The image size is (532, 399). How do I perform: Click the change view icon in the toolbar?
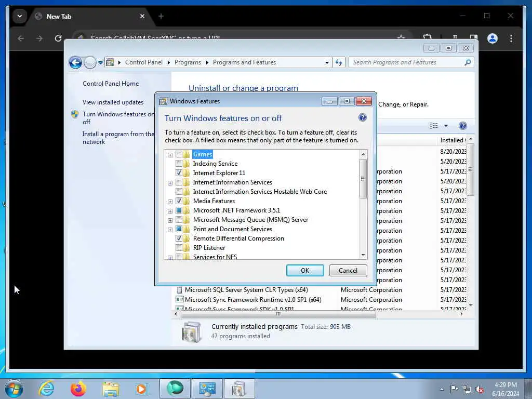coord(434,126)
